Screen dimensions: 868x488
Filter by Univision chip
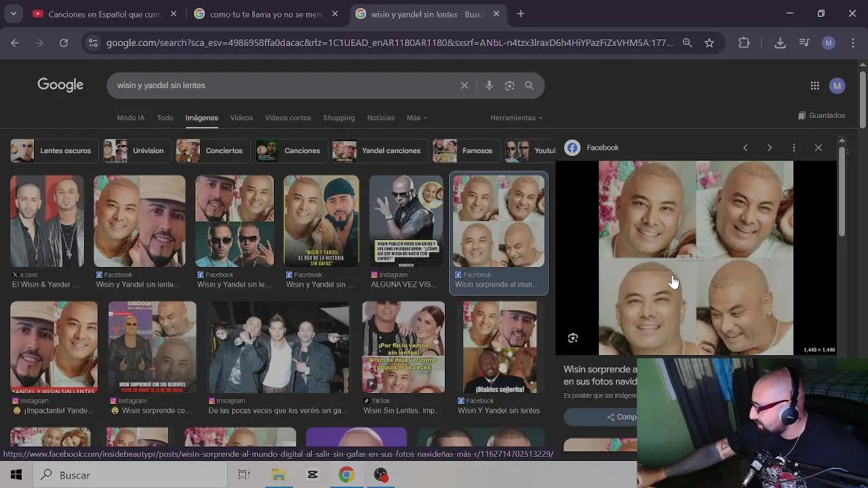click(x=136, y=150)
